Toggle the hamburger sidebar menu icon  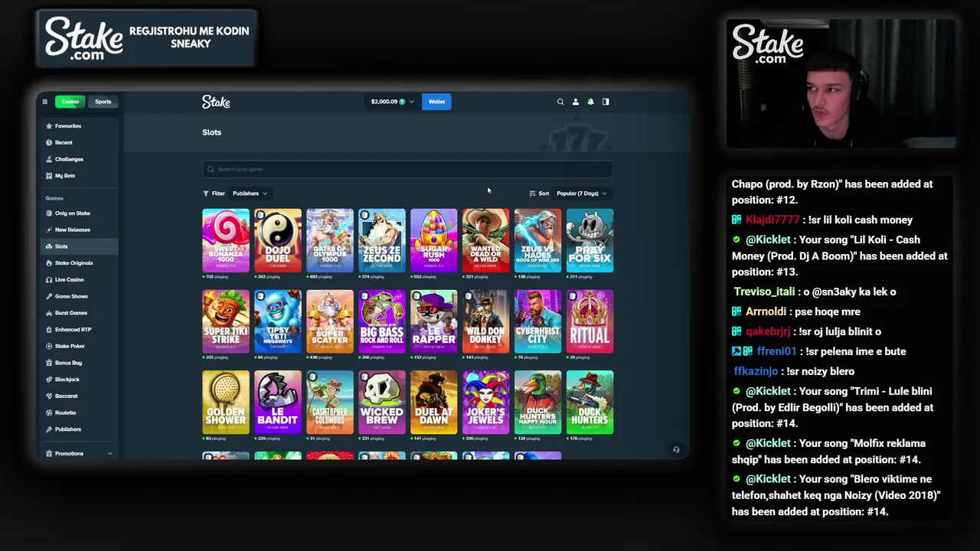pyautogui.click(x=44, y=102)
